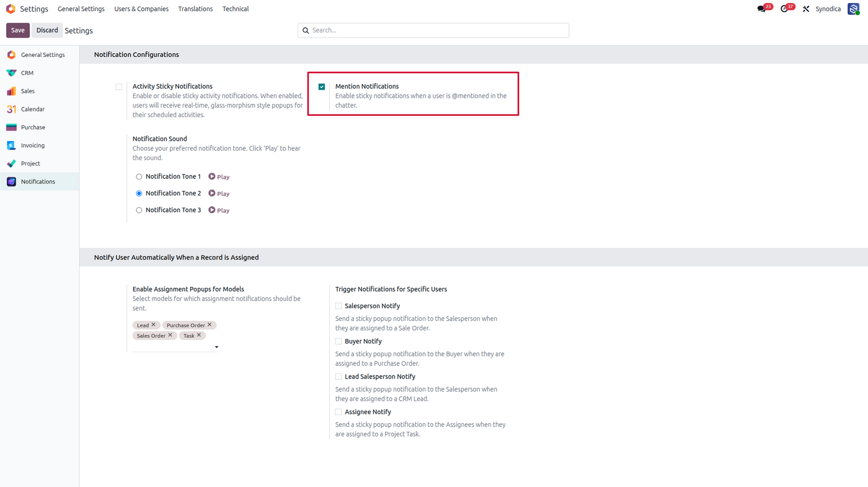Play Notification Tone 1 sound
Viewport: 868px width, 487px height.
[219, 177]
